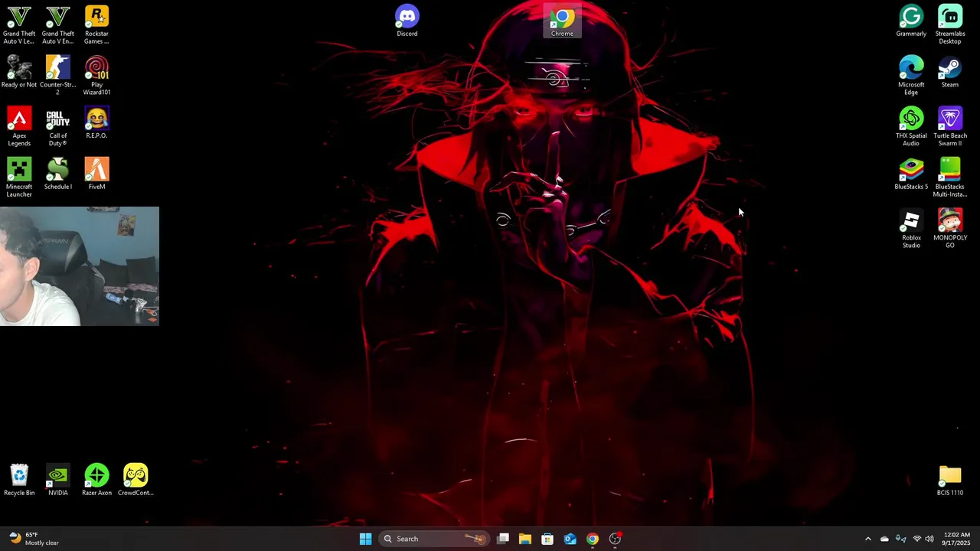Select the Minecraft Launcher icon
This screenshot has height=551, width=980.
coord(19,178)
